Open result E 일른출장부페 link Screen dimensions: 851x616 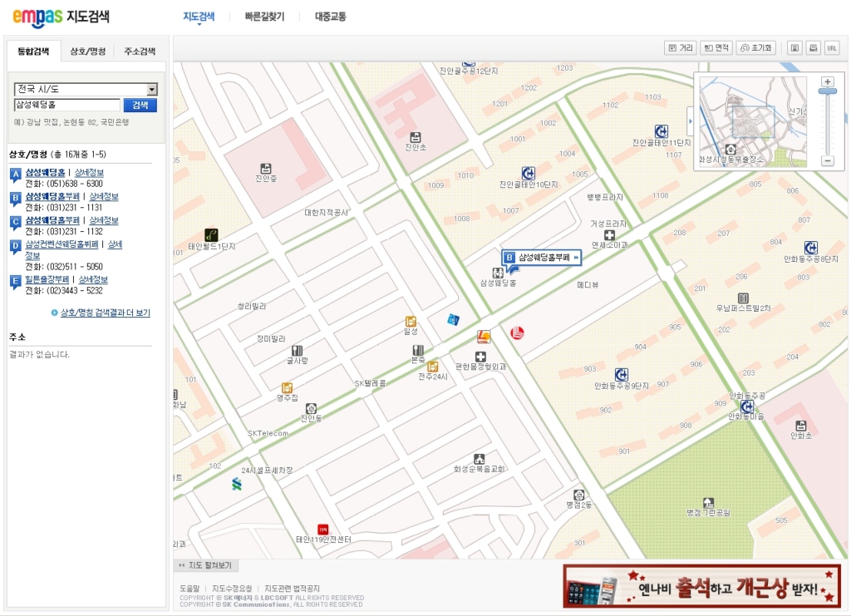[47, 279]
